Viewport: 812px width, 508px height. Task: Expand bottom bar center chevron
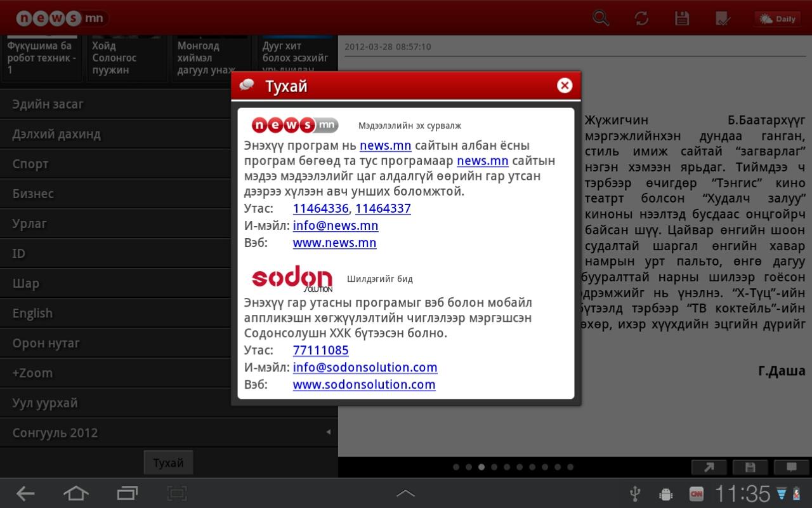(406, 493)
